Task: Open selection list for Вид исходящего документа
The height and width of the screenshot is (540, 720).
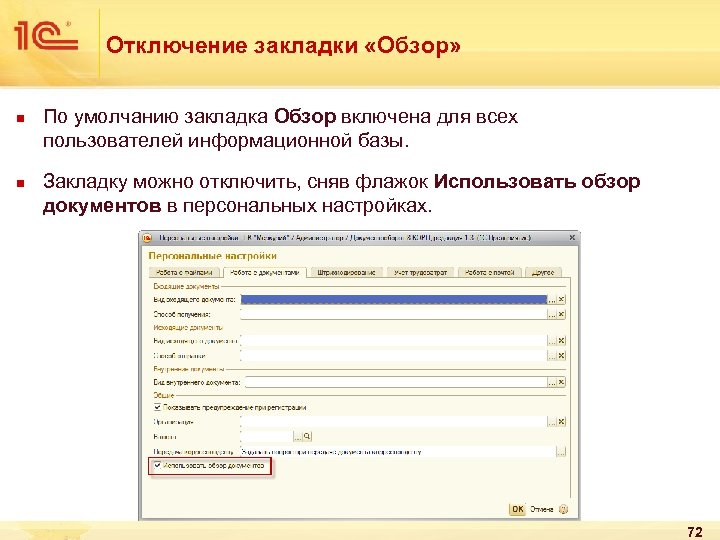Action: tap(552, 341)
